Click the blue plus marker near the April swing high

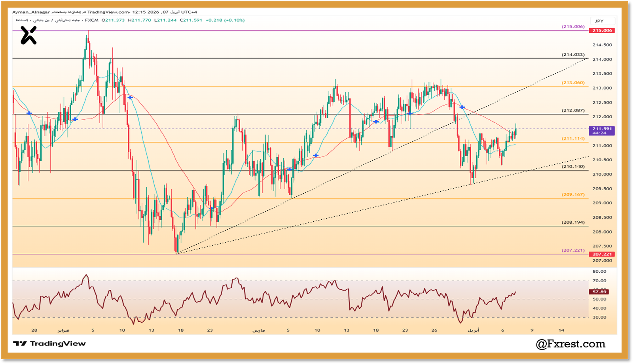[462, 107]
